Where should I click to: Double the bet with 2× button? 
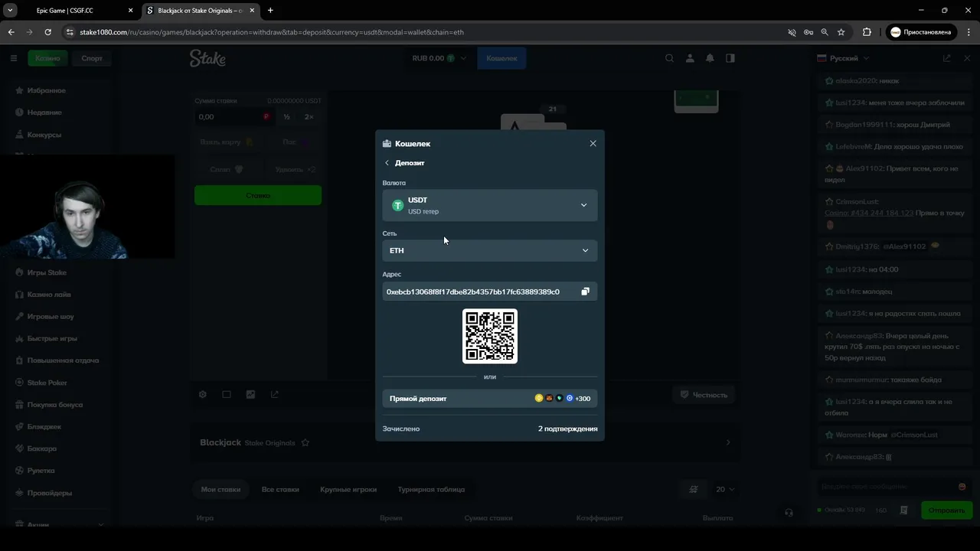pyautogui.click(x=309, y=117)
